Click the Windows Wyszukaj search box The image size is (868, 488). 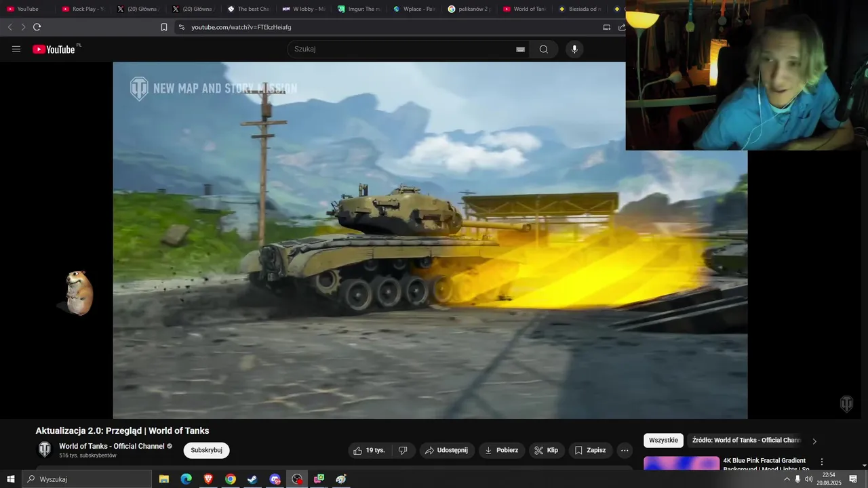click(87, 479)
